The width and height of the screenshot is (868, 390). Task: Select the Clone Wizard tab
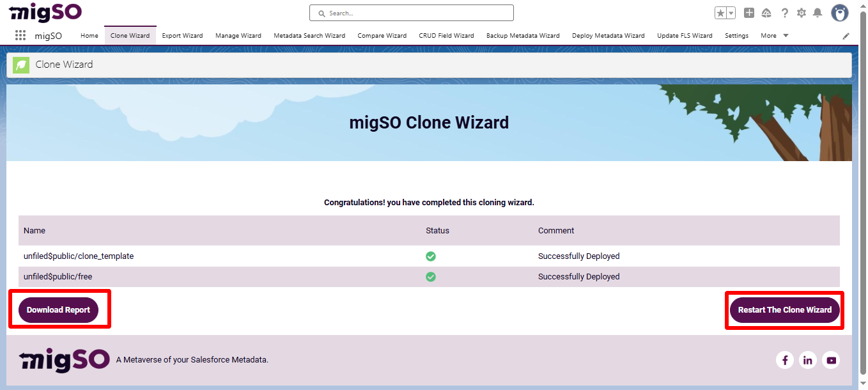pyautogui.click(x=130, y=36)
